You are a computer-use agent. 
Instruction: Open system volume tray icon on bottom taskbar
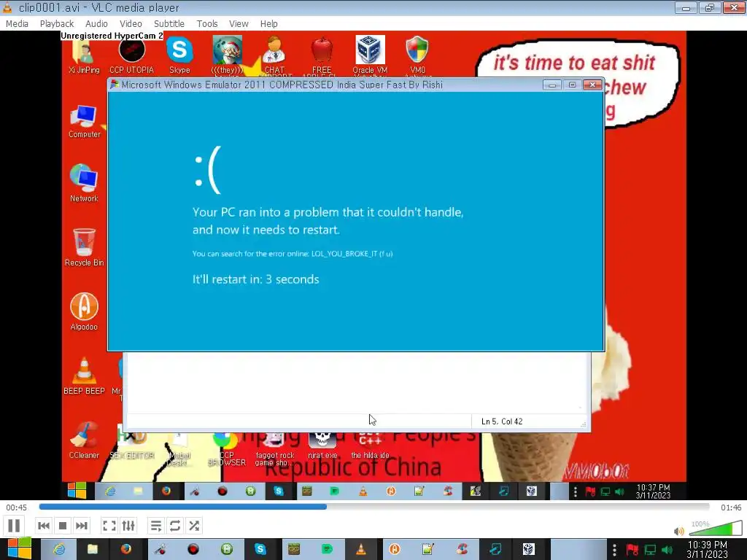coord(667,550)
